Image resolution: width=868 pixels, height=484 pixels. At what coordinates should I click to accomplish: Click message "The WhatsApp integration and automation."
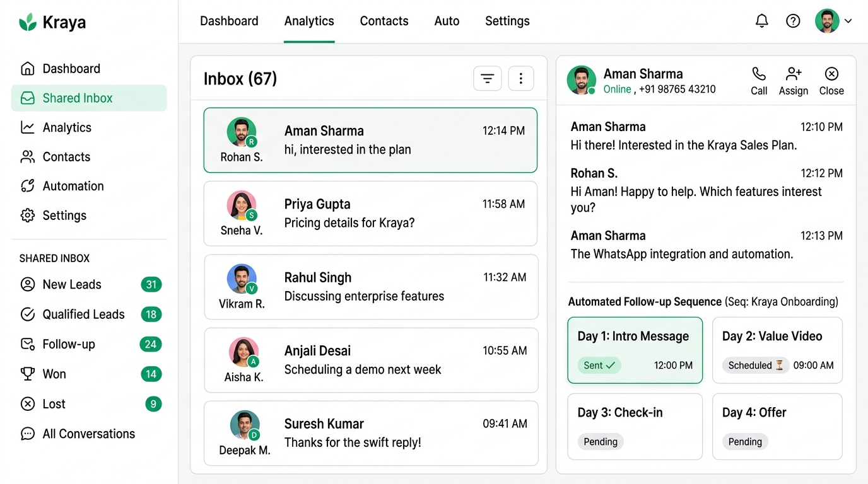[x=682, y=255]
